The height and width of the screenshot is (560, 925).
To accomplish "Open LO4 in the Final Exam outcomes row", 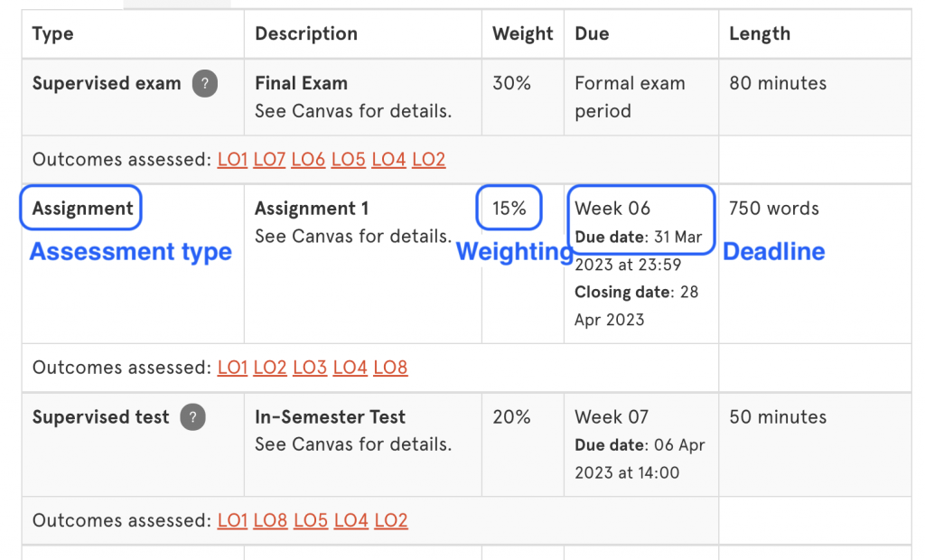I will [388, 159].
